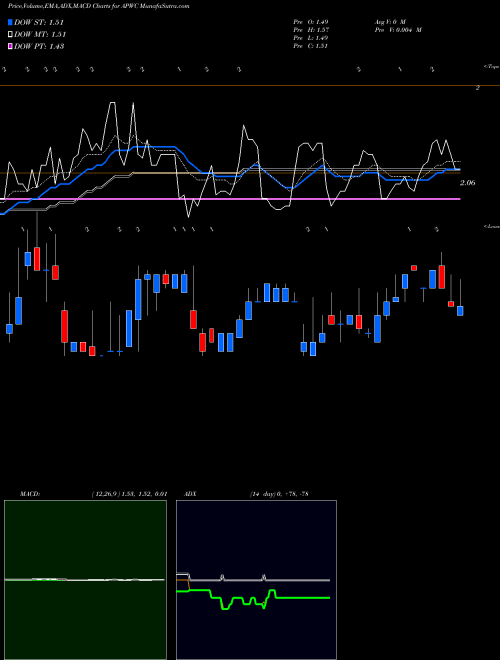
Task: Click the white DOW MT legend swatch
Action: (x=11, y=34)
